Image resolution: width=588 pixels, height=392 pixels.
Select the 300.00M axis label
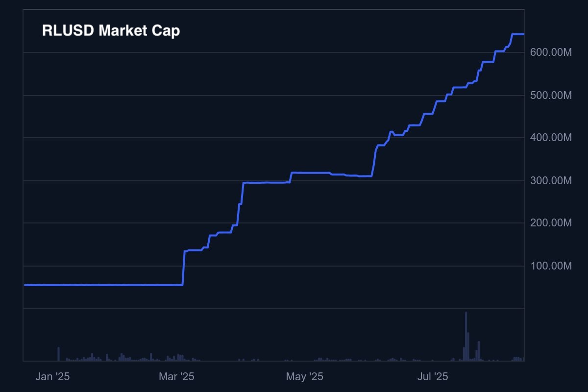(551, 181)
